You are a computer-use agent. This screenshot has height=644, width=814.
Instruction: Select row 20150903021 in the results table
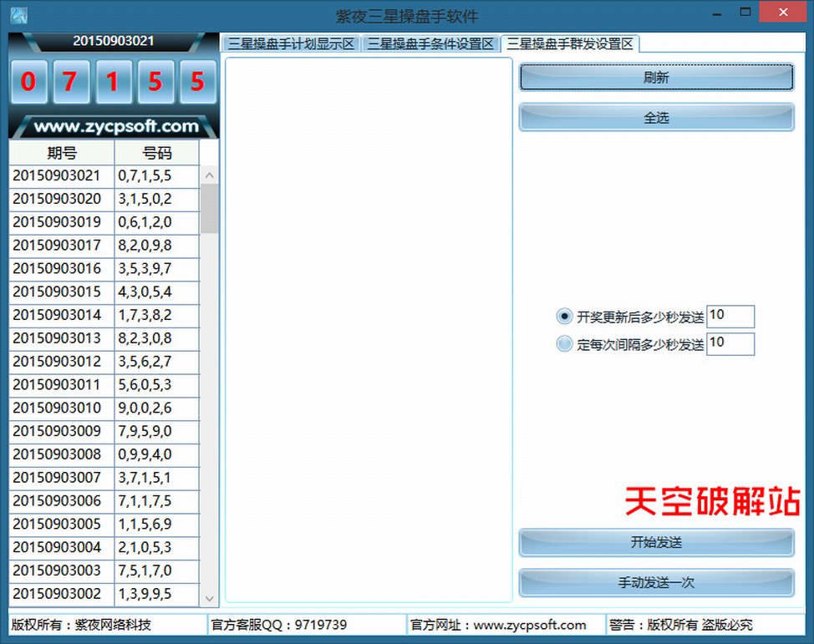[100, 175]
